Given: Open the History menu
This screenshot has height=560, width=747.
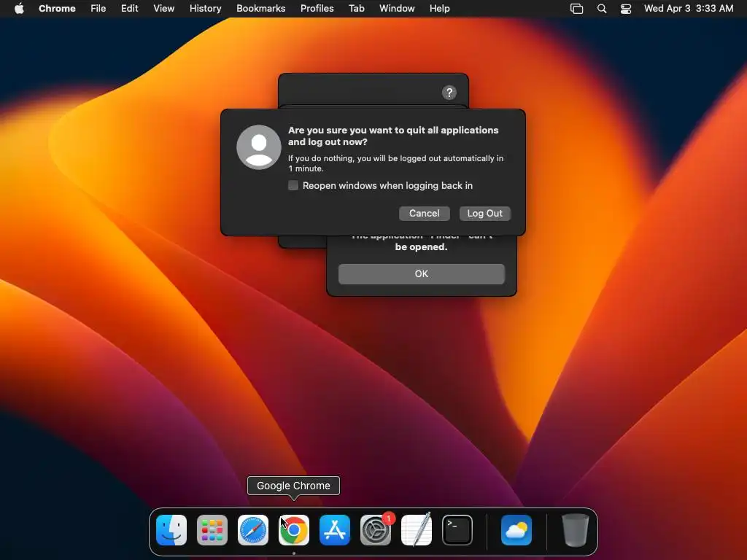Looking at the screenshot, I should coord(205,8).
